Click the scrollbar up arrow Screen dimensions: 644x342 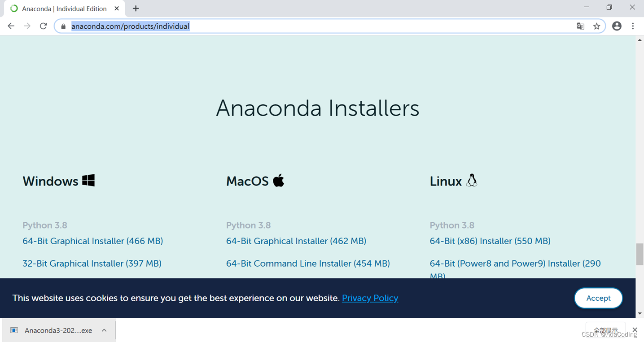click(640, 40)
